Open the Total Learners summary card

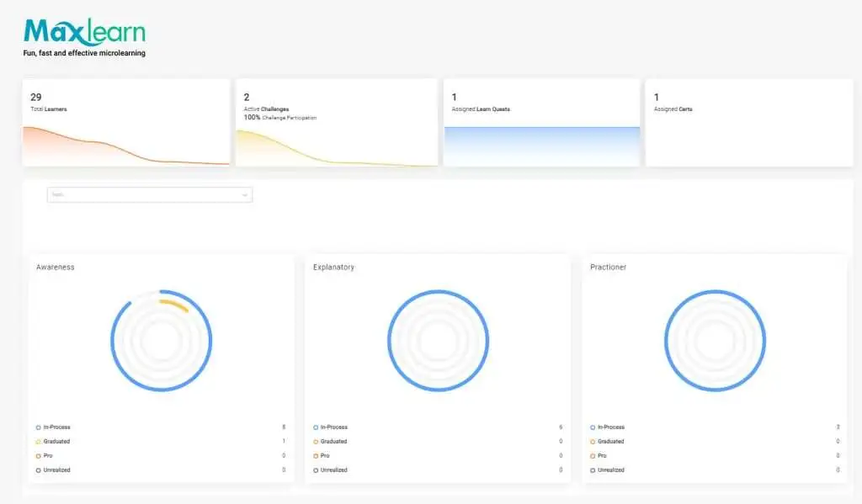[x=125, y=122]
